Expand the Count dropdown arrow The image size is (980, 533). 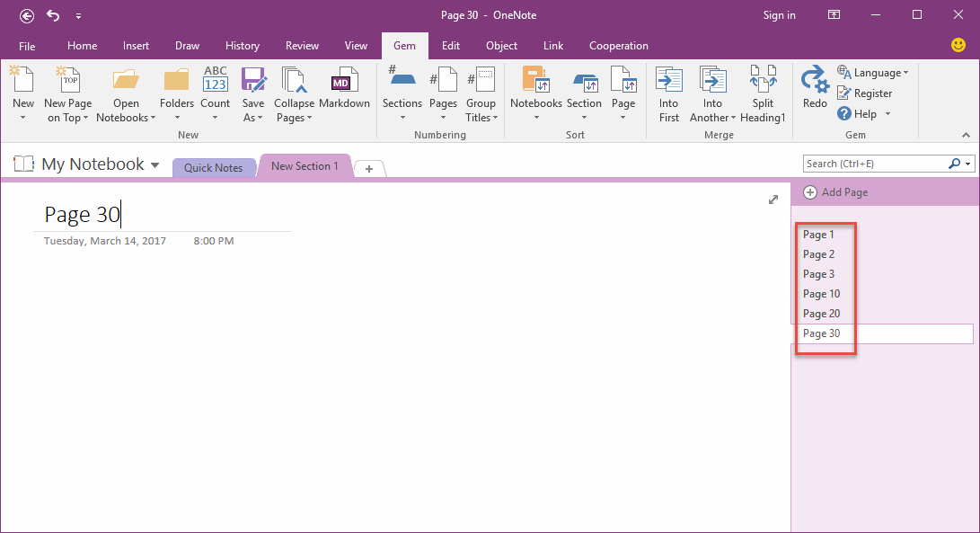[x=215, y=118]
